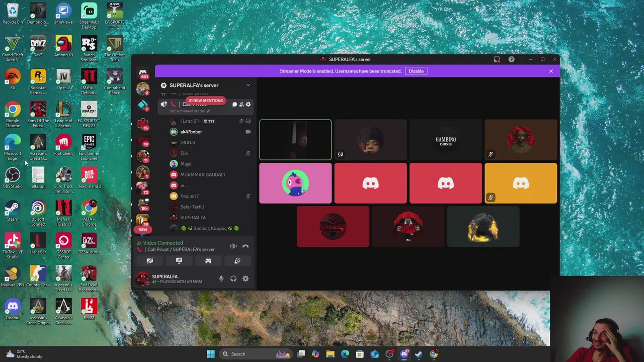644x362 pixels.
Task: Toggle deafen headphones in user panel
Action: point(233,279)
